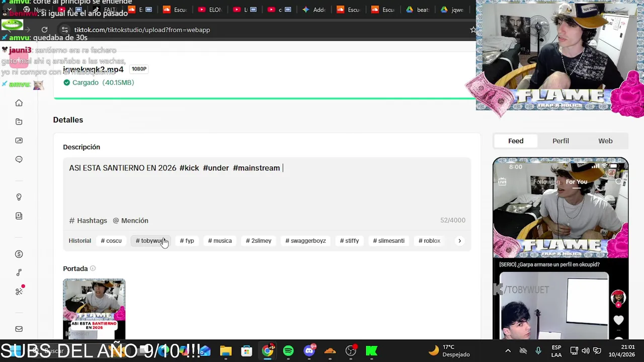644x362 pixels.
Task: Open the Home icon in TikTok Studio sidebar
Action: [x=19, y=103]
